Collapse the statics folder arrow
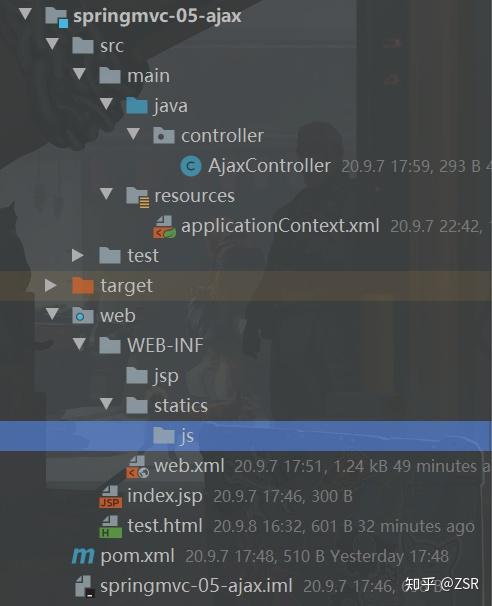This screenshot has width=492, height=606. pyautogui.click(x=106, y=404)
